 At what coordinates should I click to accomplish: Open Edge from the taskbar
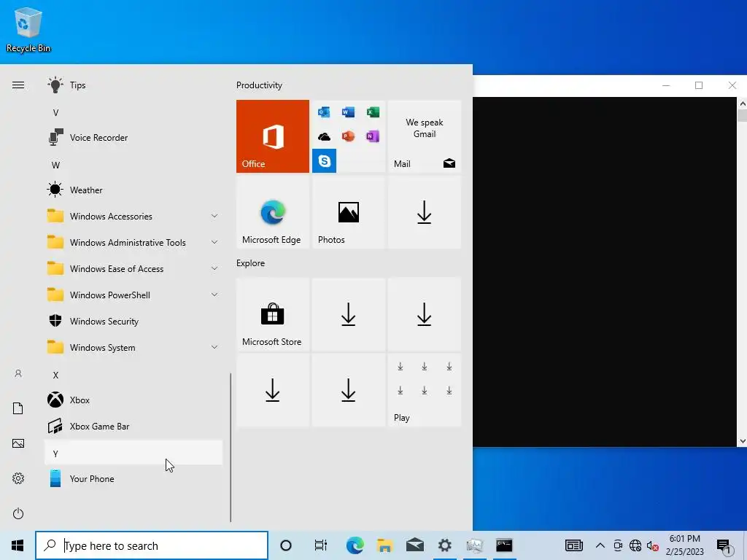coord(355,545)
